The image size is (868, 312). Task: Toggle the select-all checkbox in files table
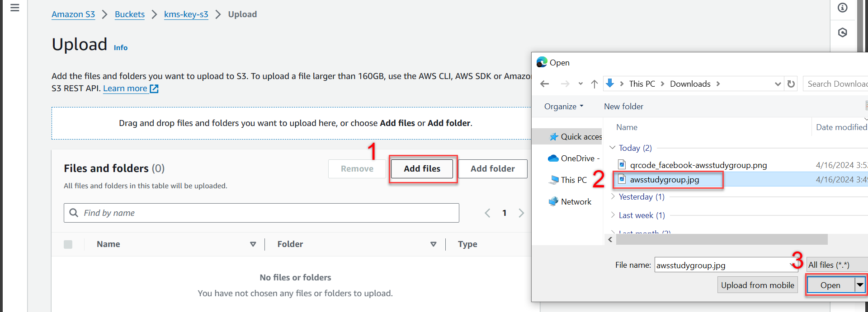click(68, 244)
